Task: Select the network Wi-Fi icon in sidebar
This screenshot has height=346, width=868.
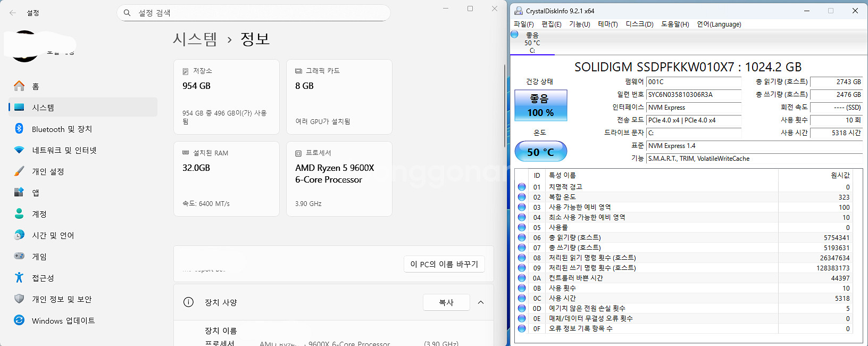Action: (19, 150)
